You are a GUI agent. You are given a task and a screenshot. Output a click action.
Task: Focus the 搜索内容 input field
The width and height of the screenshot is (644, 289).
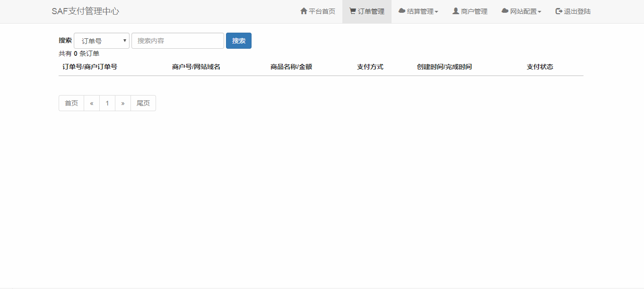click(x=177, y=41)
